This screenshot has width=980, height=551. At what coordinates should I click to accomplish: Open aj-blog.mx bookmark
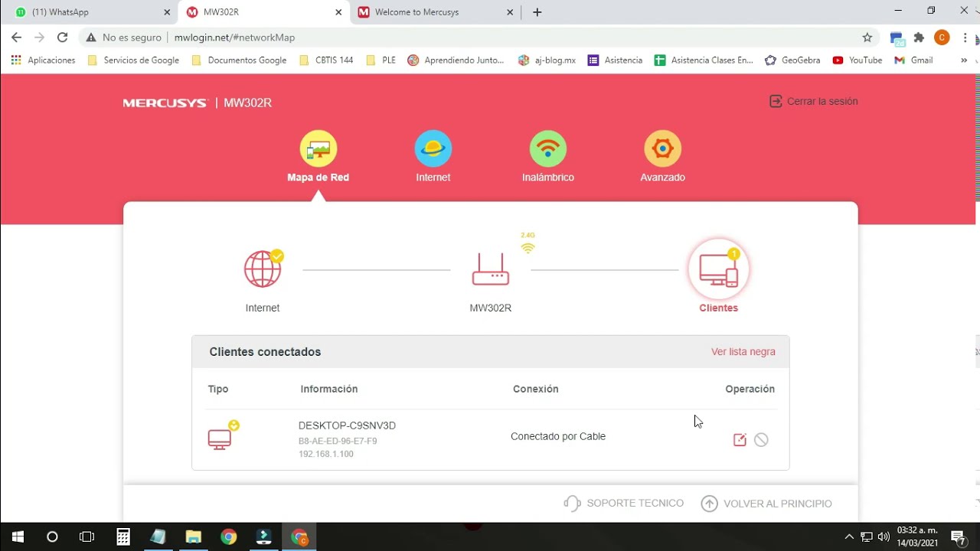(547, 60)
